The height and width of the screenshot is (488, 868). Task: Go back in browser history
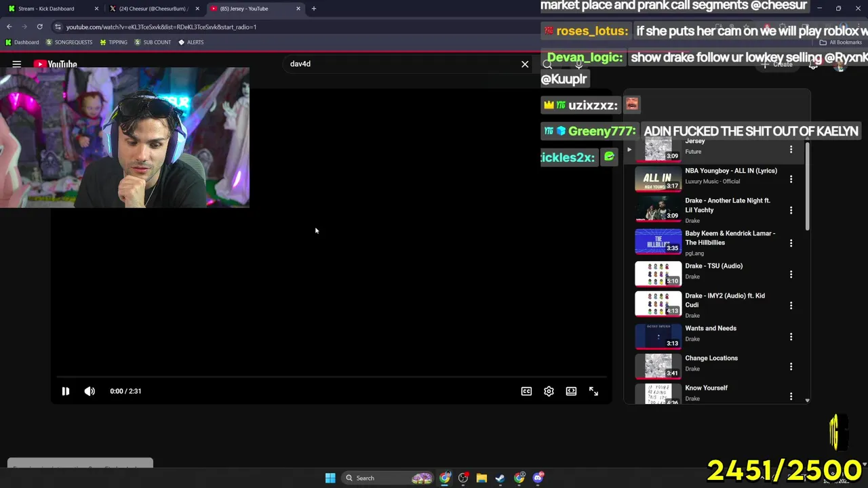9,27
